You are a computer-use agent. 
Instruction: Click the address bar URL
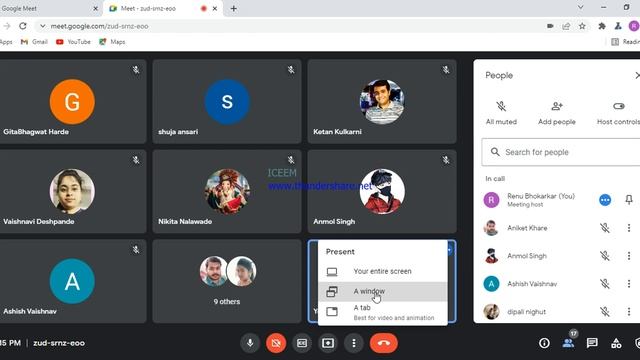(x=99, y=26)
